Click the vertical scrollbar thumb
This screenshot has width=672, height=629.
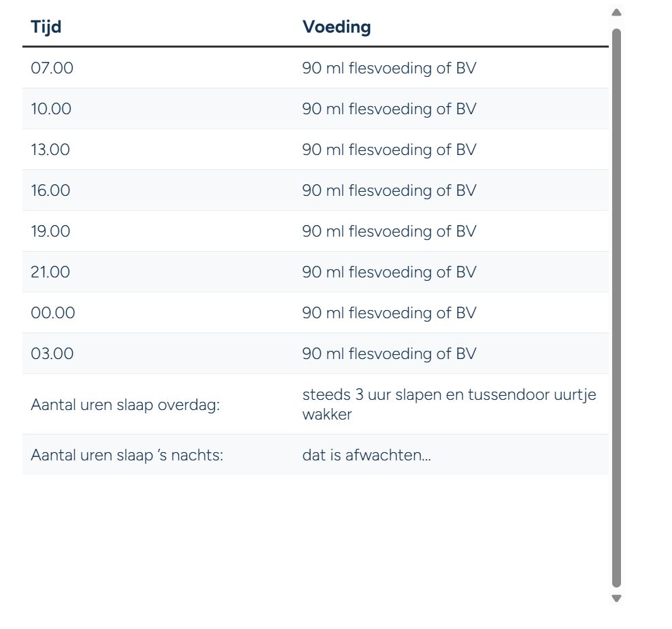tap(616, 308)
